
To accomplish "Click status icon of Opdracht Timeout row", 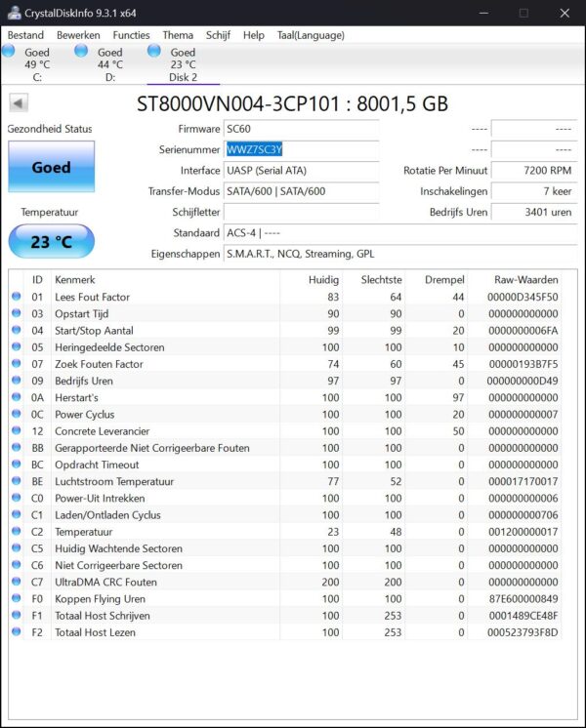I will [17, 464].
